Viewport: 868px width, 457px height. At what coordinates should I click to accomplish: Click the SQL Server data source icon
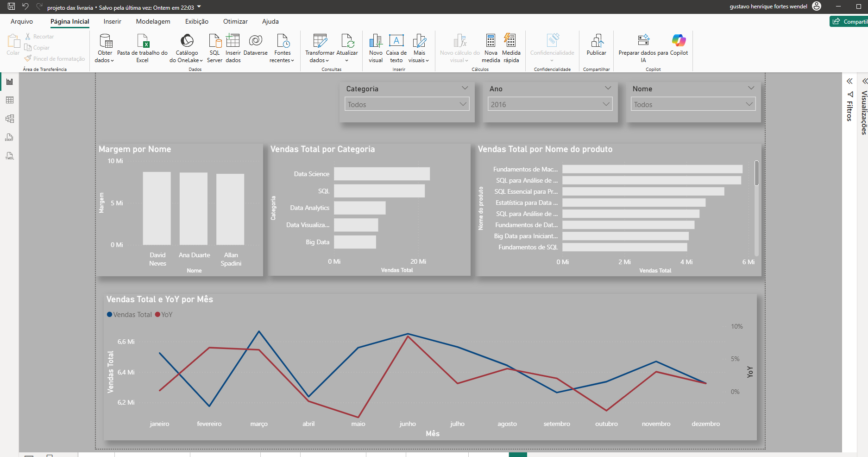(215, 41)
